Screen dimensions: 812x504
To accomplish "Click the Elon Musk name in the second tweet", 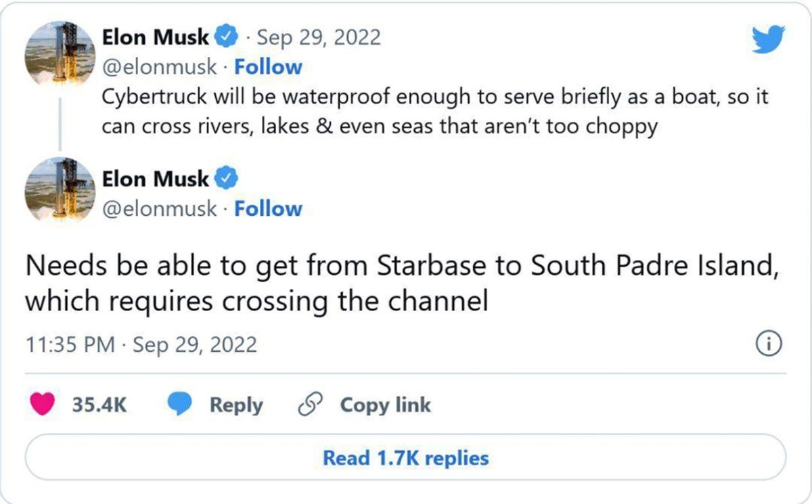I will pyautogui.click(x=155, y=179).
